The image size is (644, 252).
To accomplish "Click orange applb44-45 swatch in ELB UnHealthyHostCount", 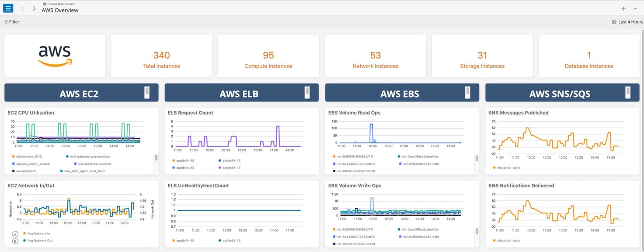I will [x=174, y=241].
